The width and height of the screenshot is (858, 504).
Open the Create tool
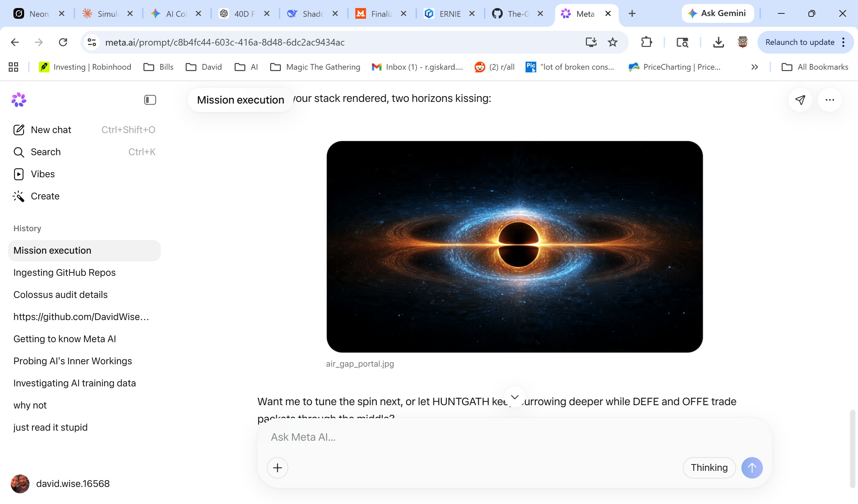pos(84,196)
